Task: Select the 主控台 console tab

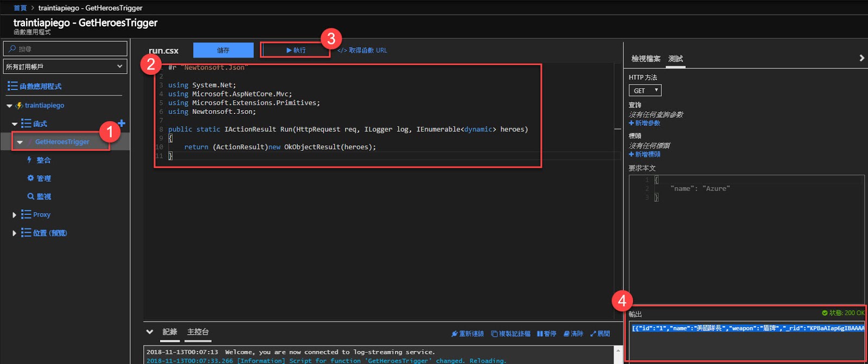Action: pyautogui.click(x=198, y=332)
